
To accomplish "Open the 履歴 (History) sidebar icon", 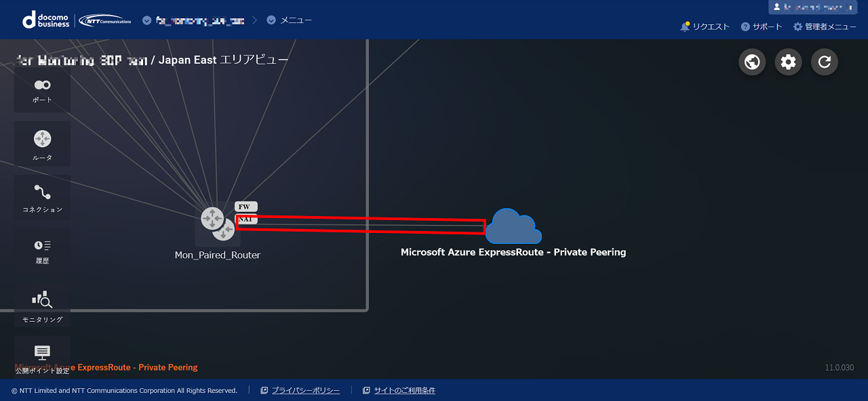I will tap(42, 250).
